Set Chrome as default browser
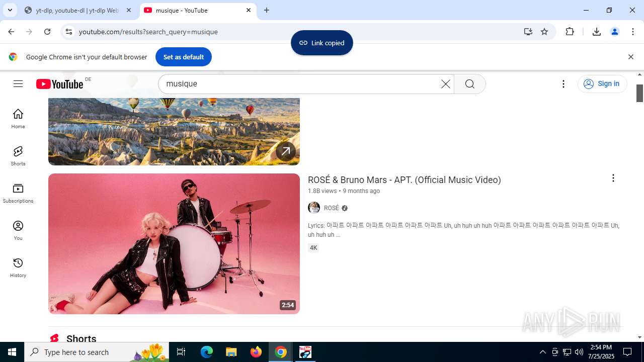Screen dimensions: 644x362 pos(184,57)
